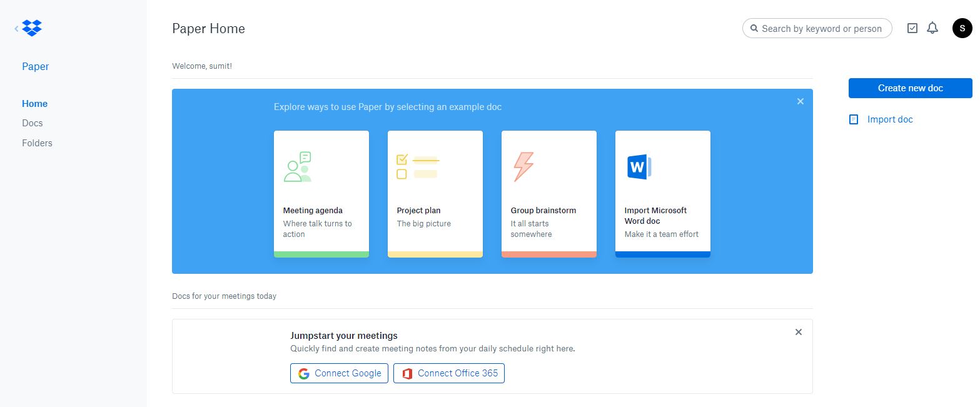This screenshot has height=407, width=980.
Task: Click 'Where talk turns to action' text
Action: pos(318,229)
